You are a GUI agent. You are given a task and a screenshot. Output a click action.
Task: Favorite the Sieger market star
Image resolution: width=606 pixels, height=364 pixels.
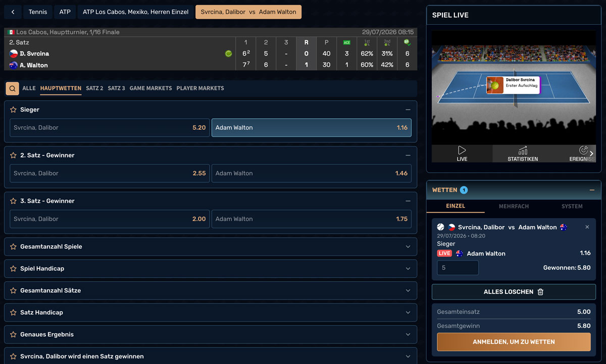(x=14, y=110)
